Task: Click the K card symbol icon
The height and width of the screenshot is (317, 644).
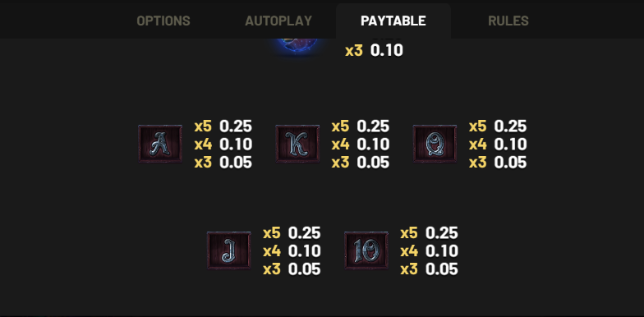Action: pyautogui.click(x=297, y=144)
